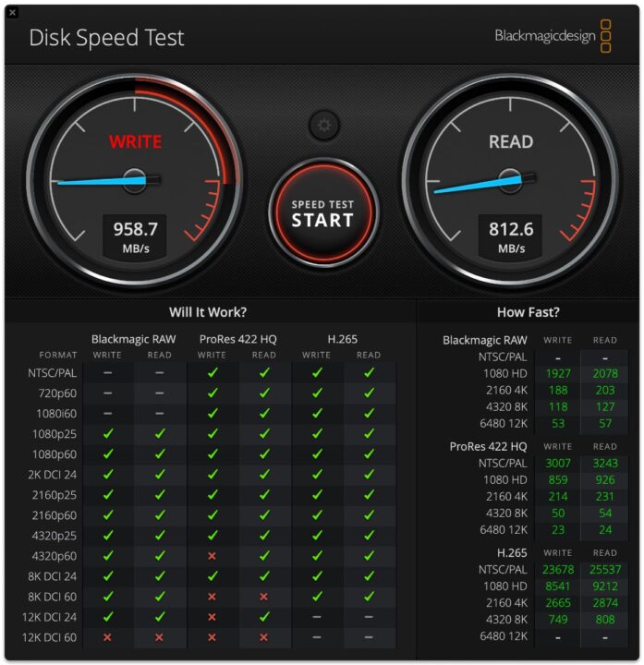Viewport: 644px width, 665px height.
Task: Click the WRITE gauge needle dial
Action: [135, 181]
